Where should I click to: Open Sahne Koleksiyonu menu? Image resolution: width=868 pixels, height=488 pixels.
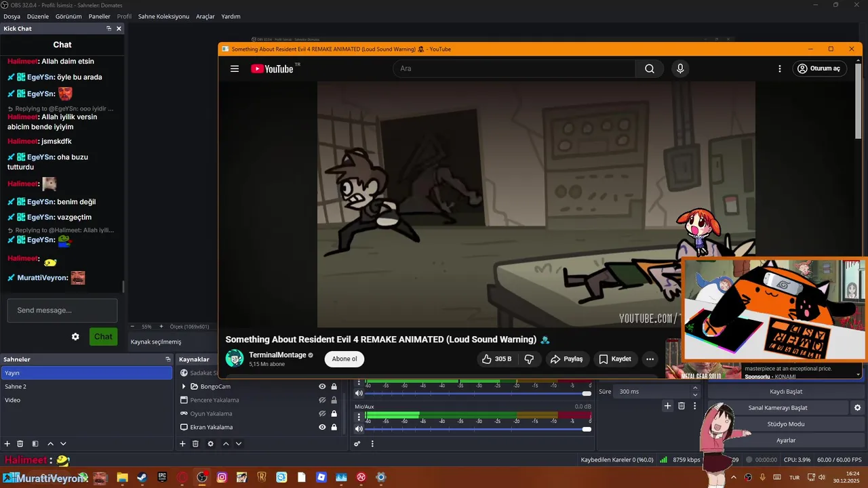[163, 16]
